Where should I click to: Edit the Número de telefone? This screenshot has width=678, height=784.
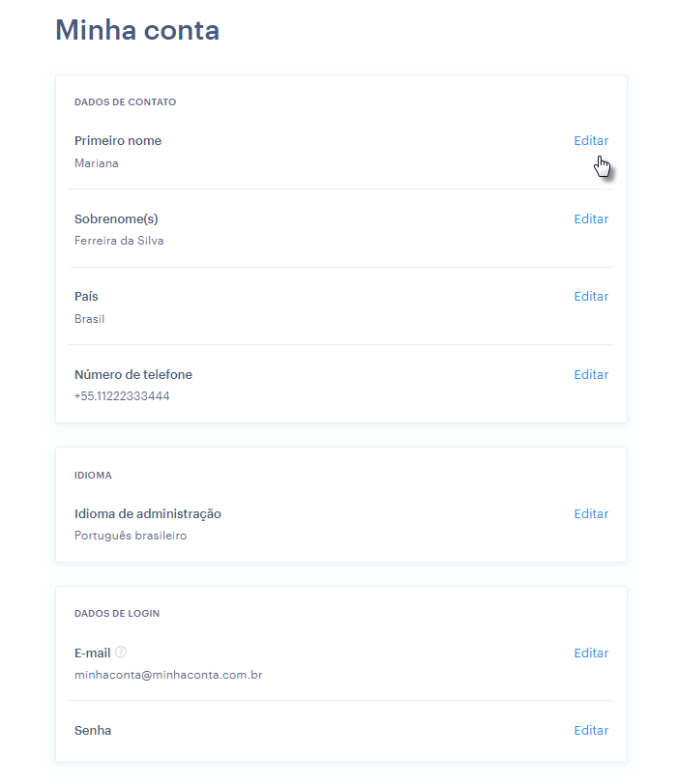pyautogui.click(x=591, y=375)
